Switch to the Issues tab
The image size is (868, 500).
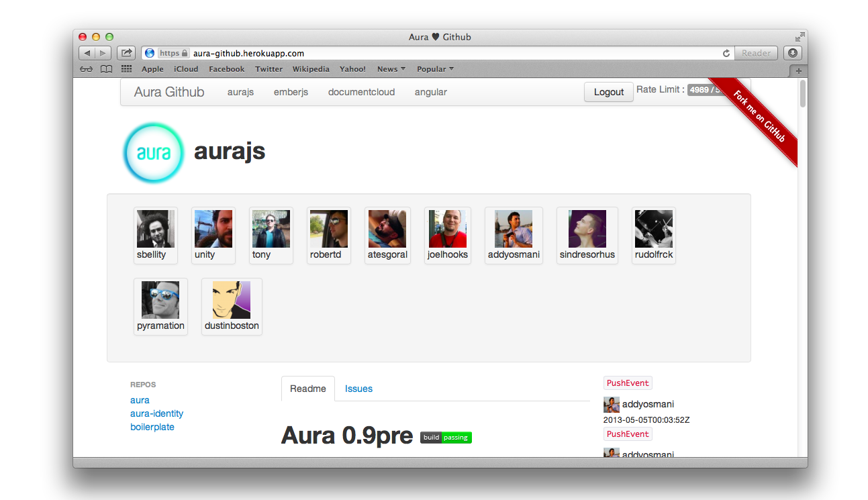coord(358,389)
